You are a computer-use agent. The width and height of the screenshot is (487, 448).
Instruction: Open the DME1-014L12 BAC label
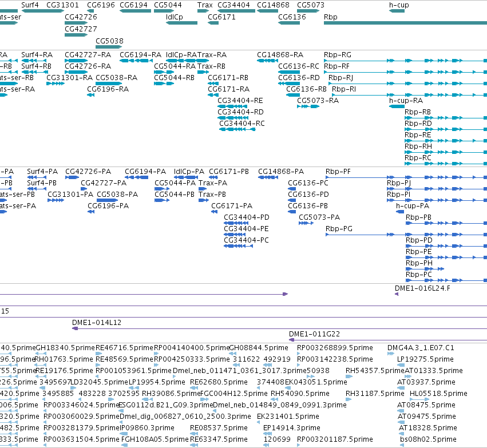[97, 323]
